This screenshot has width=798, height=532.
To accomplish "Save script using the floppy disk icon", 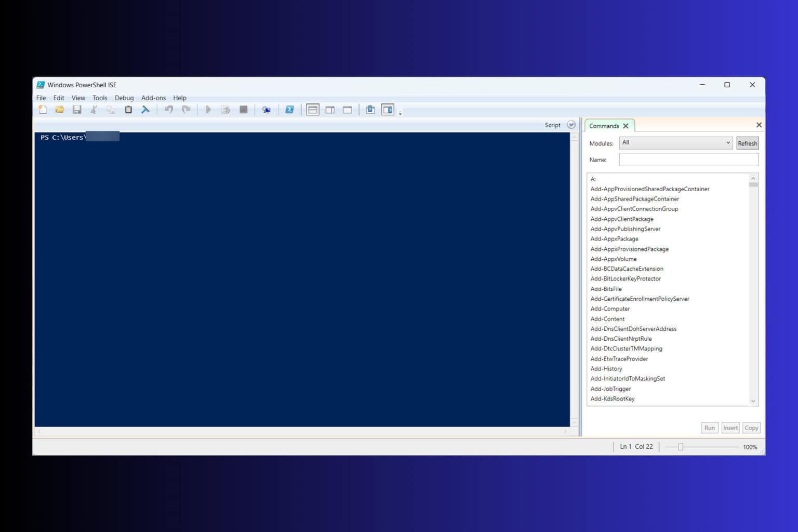I will (77, 110).
